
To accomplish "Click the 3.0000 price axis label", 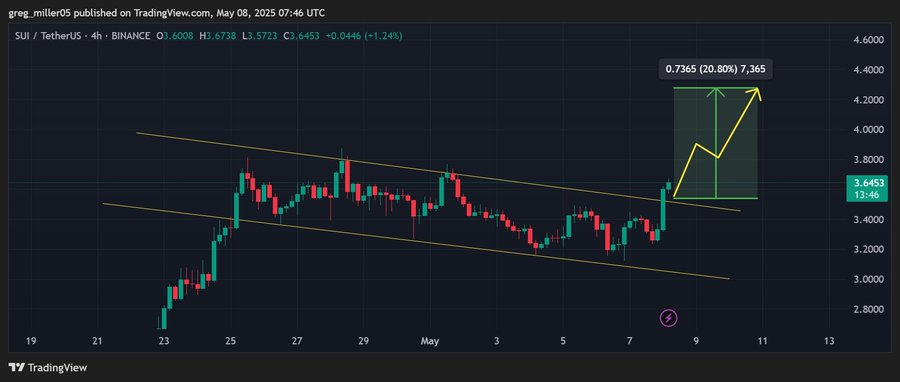I will coord(868,279).
